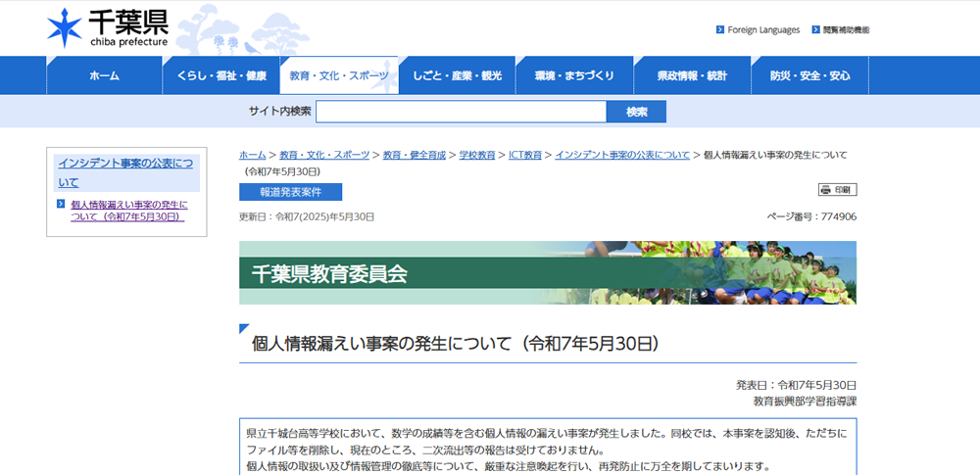Click the 千葉県教育委員会 banner image
The width and height of the screenshot is (980, 475).
tap(548, 272)
